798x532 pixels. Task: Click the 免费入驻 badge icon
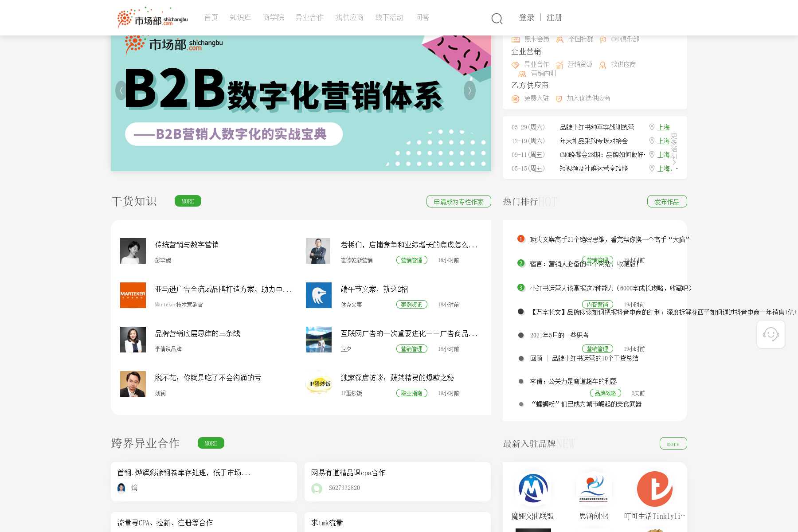coord(515,99)
